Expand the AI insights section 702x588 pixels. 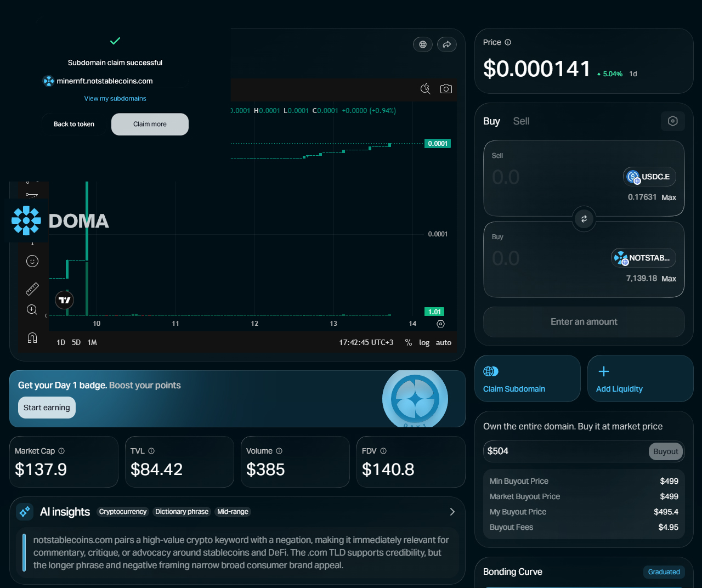coord(452,512)
